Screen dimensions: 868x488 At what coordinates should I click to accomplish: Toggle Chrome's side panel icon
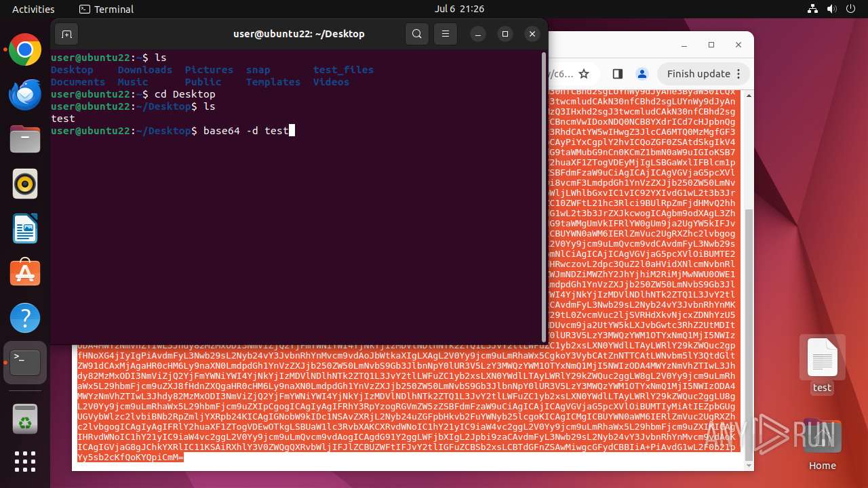tap(617, 74)
